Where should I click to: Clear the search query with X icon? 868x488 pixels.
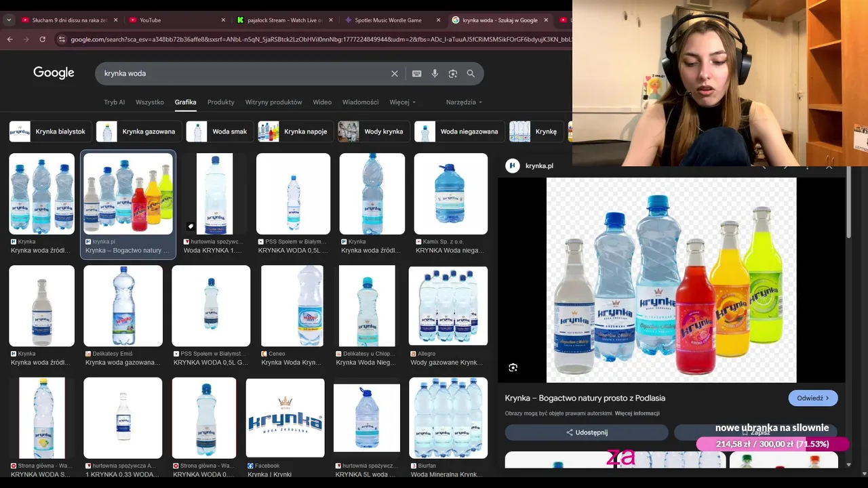[x=395, y=73]
